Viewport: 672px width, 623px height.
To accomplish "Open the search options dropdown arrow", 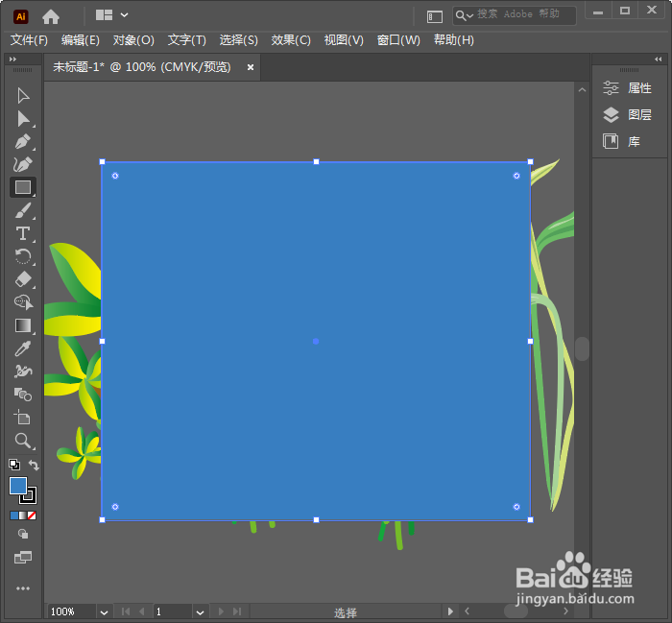I will point(469,16).
